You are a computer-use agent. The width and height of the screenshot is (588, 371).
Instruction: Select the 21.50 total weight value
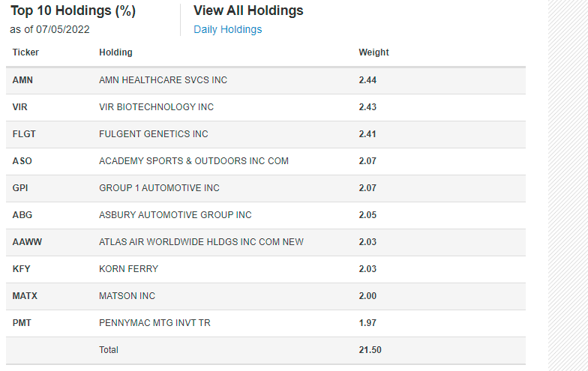(370, 350)
